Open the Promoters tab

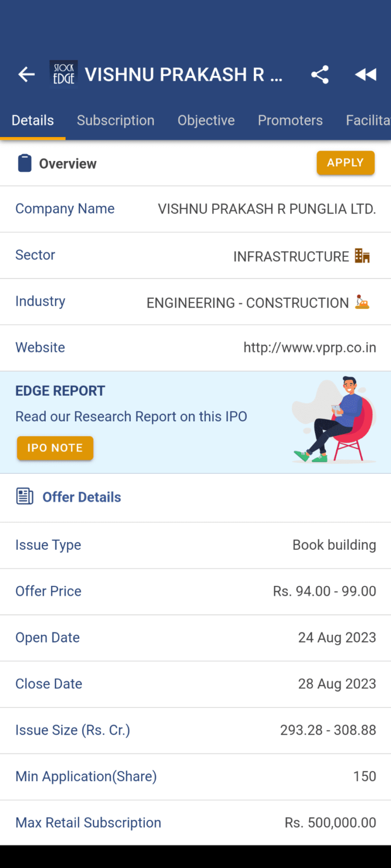pyautogui.click(x=290, y=120)
